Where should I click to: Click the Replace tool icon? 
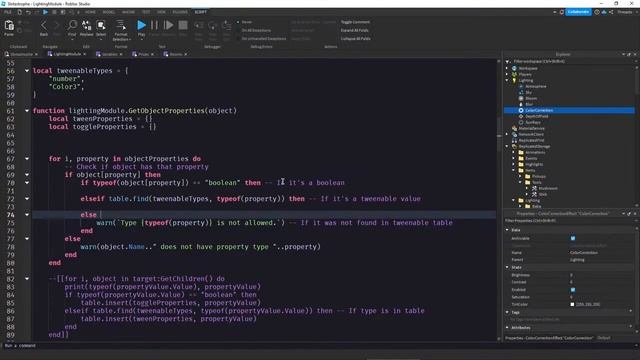[x=87, y=26]
